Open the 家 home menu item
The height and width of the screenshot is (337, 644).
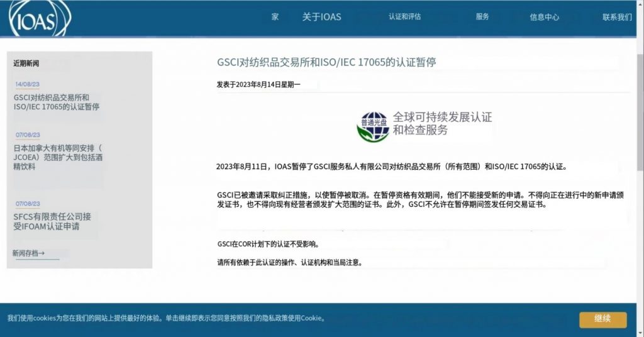pyautogui.click(x=275, y=17)
